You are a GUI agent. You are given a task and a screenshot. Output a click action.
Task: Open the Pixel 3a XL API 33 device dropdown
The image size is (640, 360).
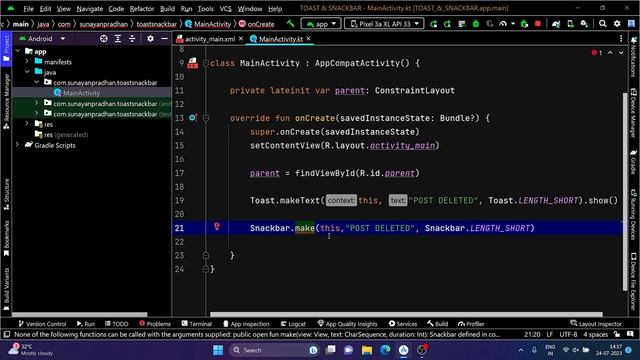[384, 24]
